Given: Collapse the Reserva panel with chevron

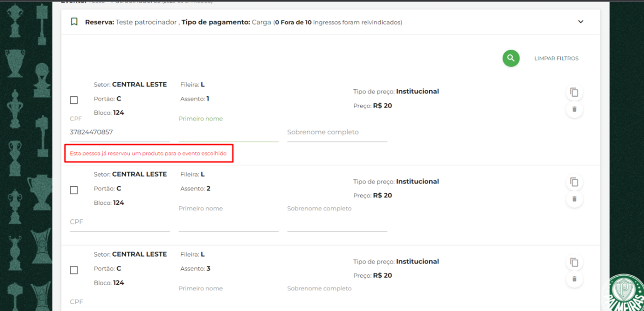Looking at the screenshot, I should 581,22.
